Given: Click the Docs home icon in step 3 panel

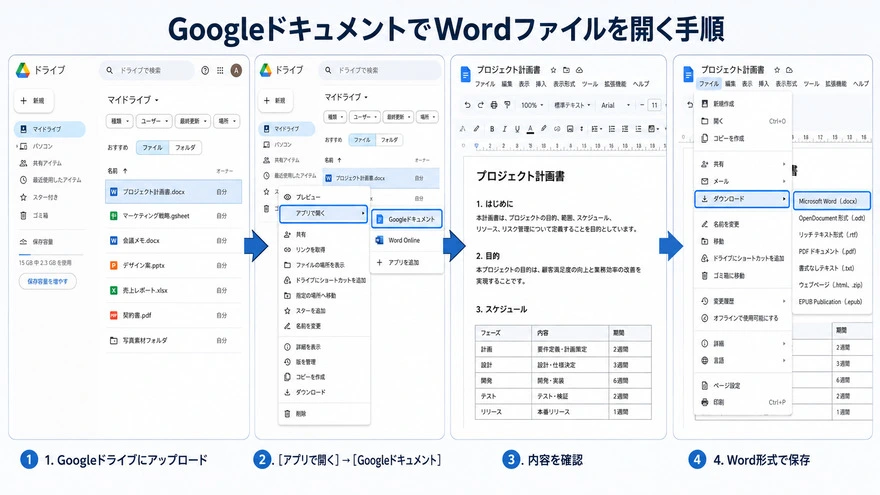Looking at the screenshot, I should 465,74.
